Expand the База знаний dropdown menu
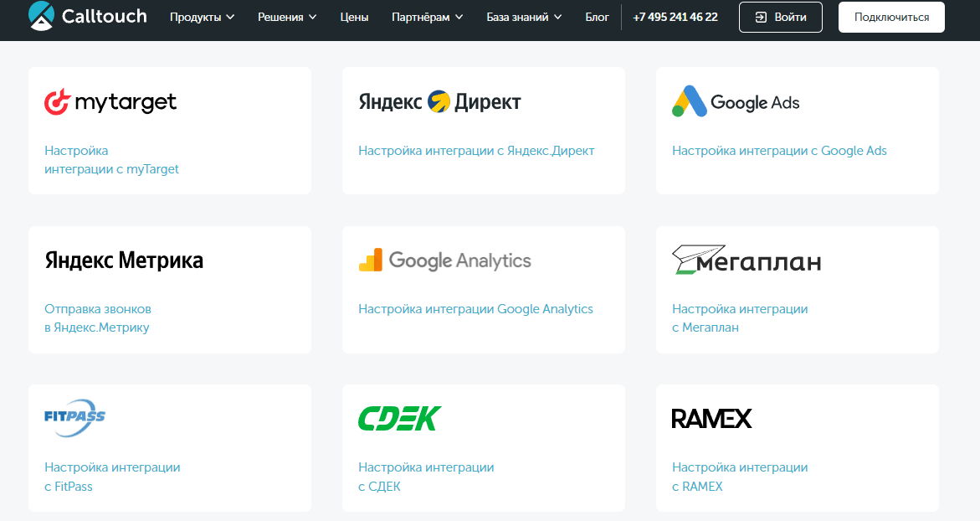Viewport: 980px width, 521px height. point(524,18)
